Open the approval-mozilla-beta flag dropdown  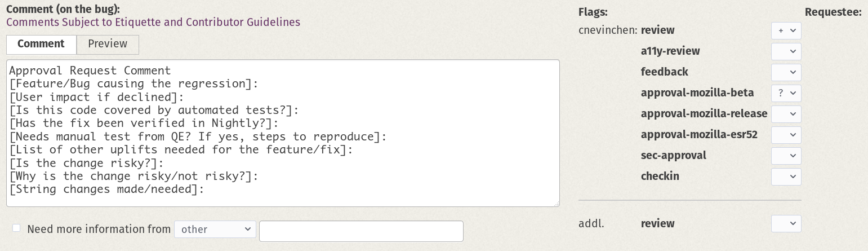tap(786, 93)
